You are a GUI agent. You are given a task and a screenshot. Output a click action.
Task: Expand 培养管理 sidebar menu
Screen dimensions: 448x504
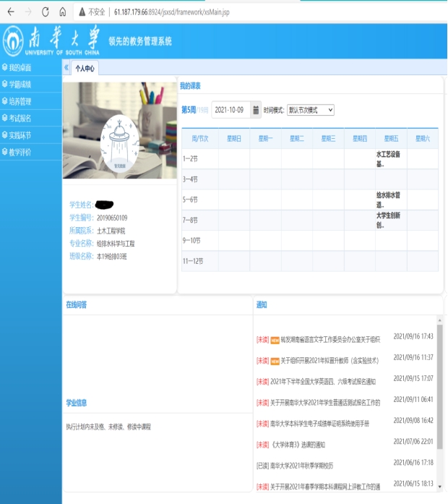(20, 101)
